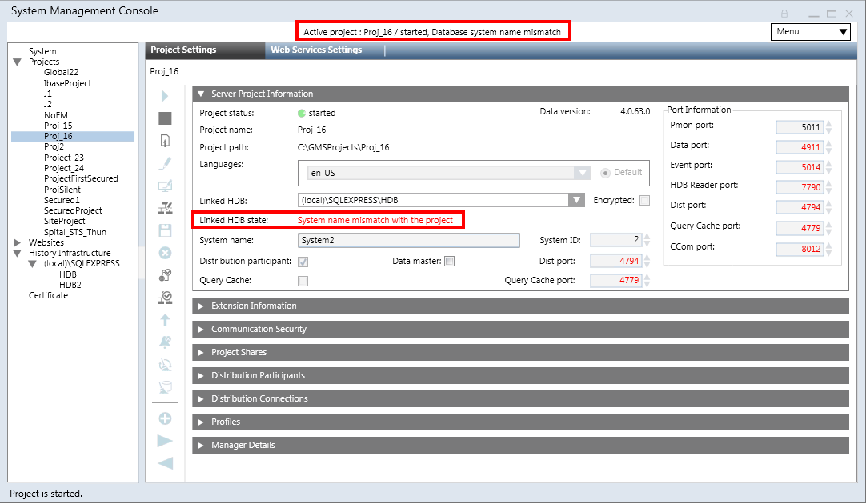Screen dimensions: 866x504
Task: Select the Project Settings tab
Action: 184,50
